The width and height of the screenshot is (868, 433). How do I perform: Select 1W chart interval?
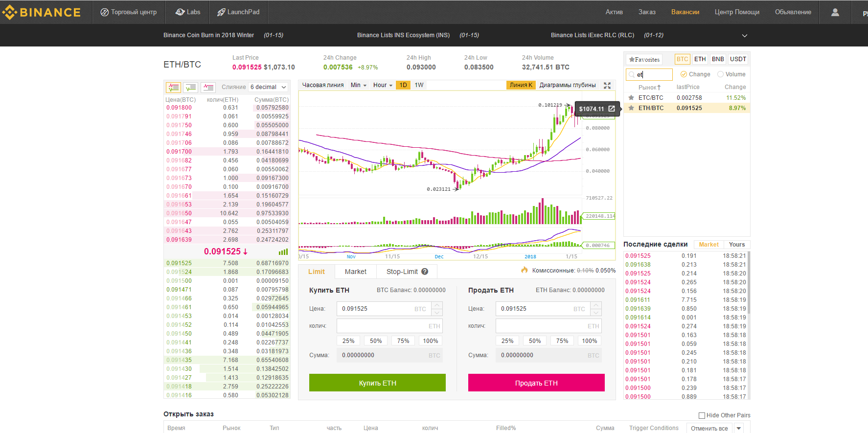[x=419, y=85]
